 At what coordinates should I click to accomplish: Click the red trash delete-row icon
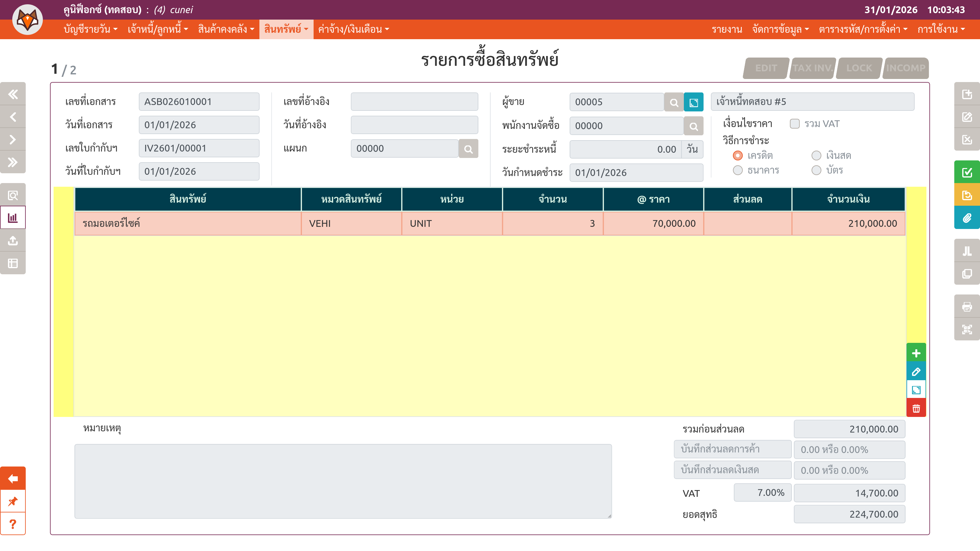coord(916,408)
